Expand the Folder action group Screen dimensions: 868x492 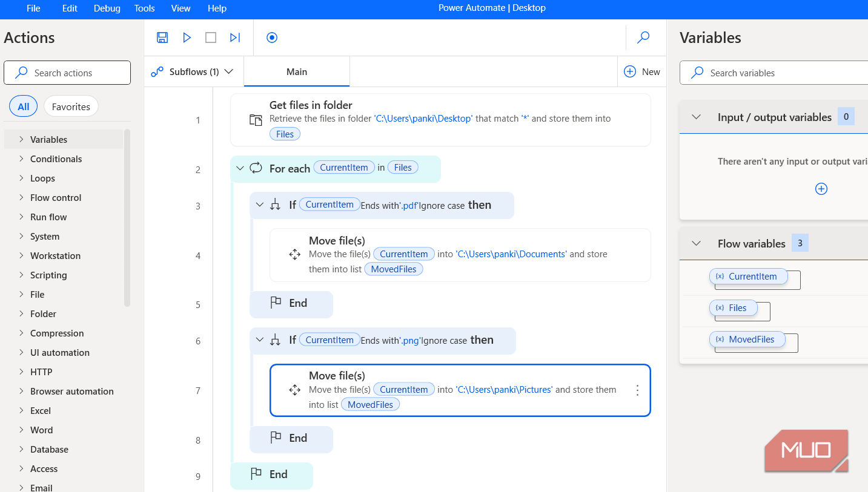tap(21, 313)
